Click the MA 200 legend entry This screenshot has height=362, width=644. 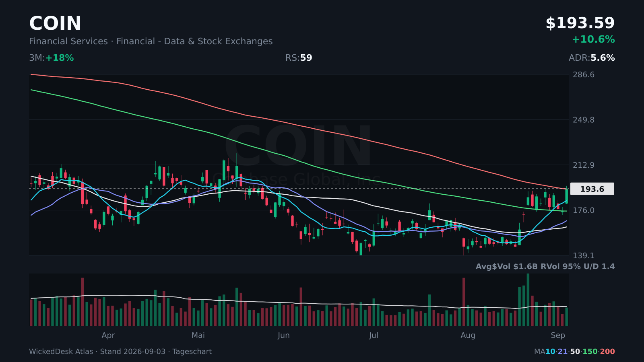[x=607, y=352]
